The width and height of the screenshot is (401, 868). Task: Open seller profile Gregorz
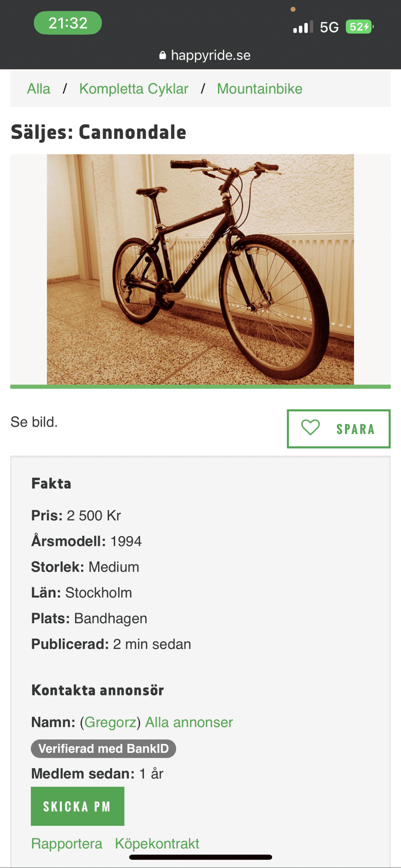pos(110,723)
